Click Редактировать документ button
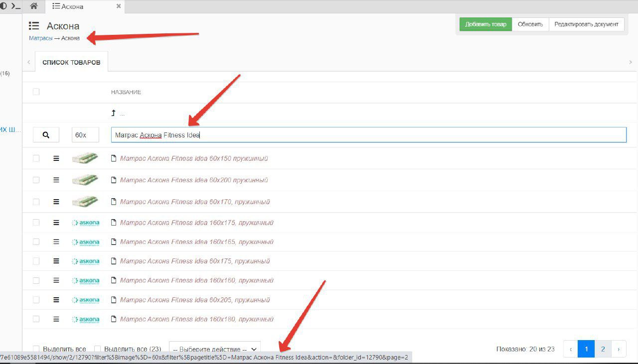The image size is (638, 364). pyautogui.click(x=586, y=24)
